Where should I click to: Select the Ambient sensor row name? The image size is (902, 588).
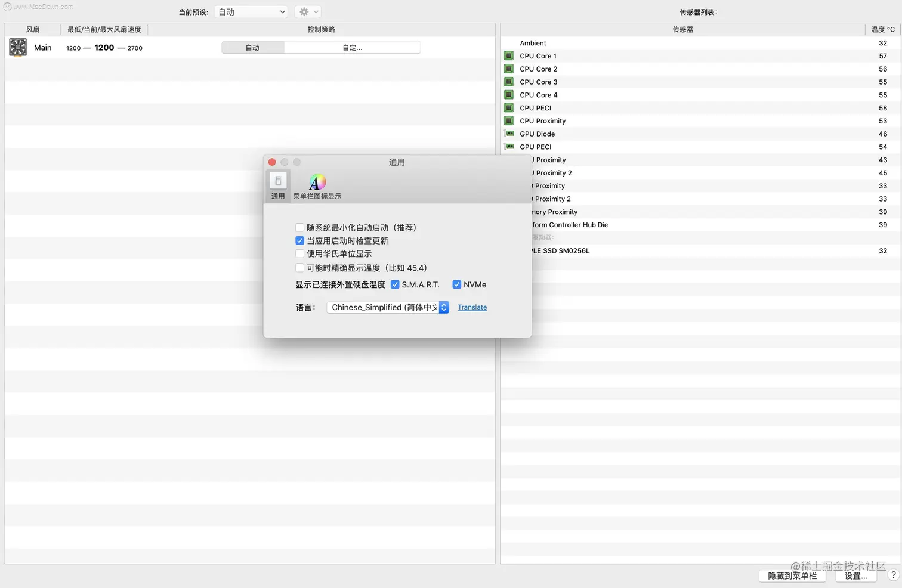[533, 43]
